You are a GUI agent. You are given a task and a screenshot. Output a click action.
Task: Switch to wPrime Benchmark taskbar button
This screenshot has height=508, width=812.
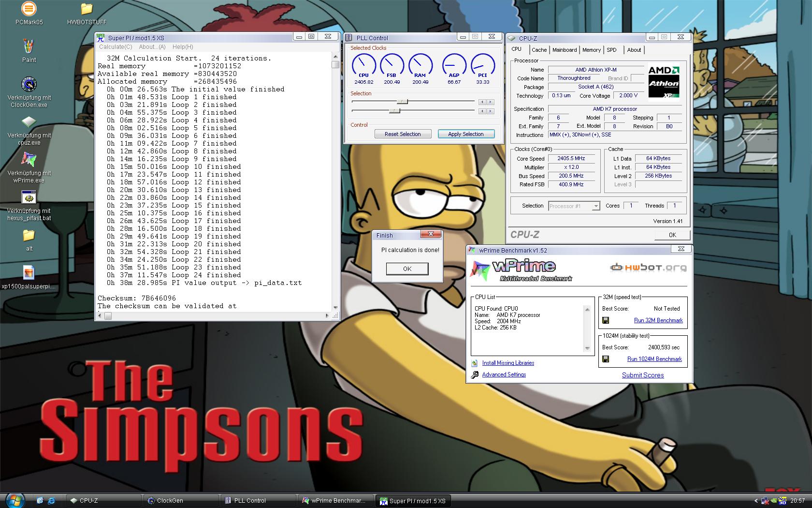coord(336,501)
